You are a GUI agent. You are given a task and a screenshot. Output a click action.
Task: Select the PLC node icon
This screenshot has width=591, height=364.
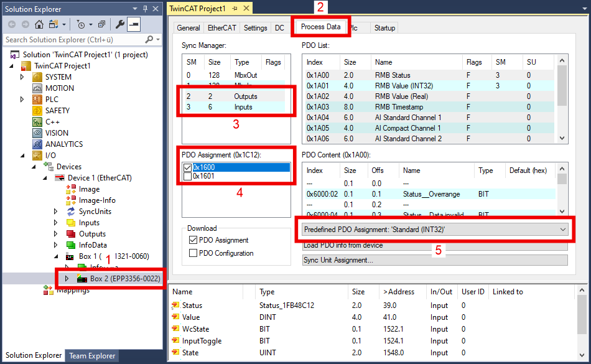pyautogui.click(x=37, y=100)
